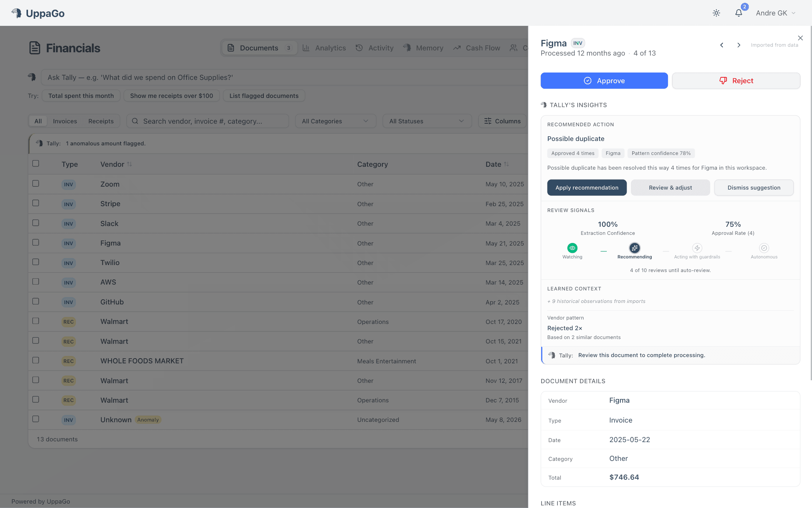Click the Anomaly tag on Unknown row
The width and height of the screenshot is (812, 508).
pyautogui.click(x=148, y=420)
